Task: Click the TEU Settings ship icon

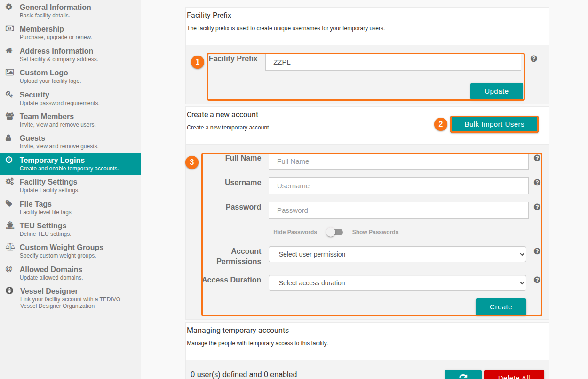Action: 10,226
